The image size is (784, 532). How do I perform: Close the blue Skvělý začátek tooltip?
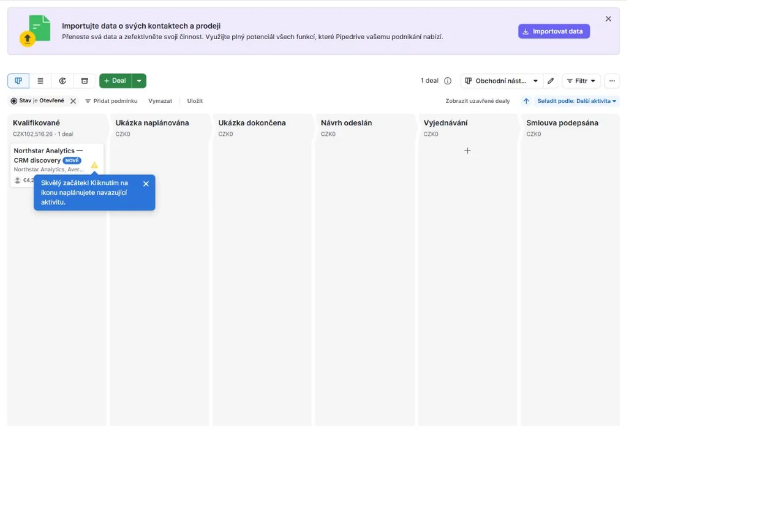146,184
